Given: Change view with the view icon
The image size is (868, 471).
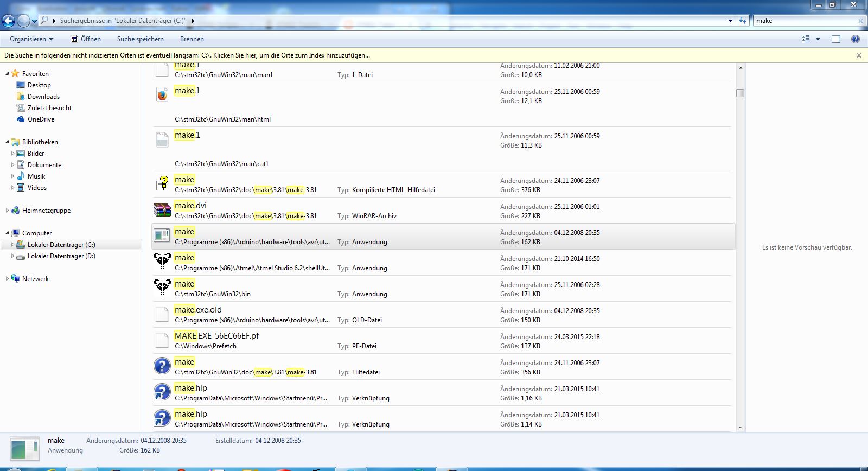Looking at the screenshot, I should coord(806,39).
